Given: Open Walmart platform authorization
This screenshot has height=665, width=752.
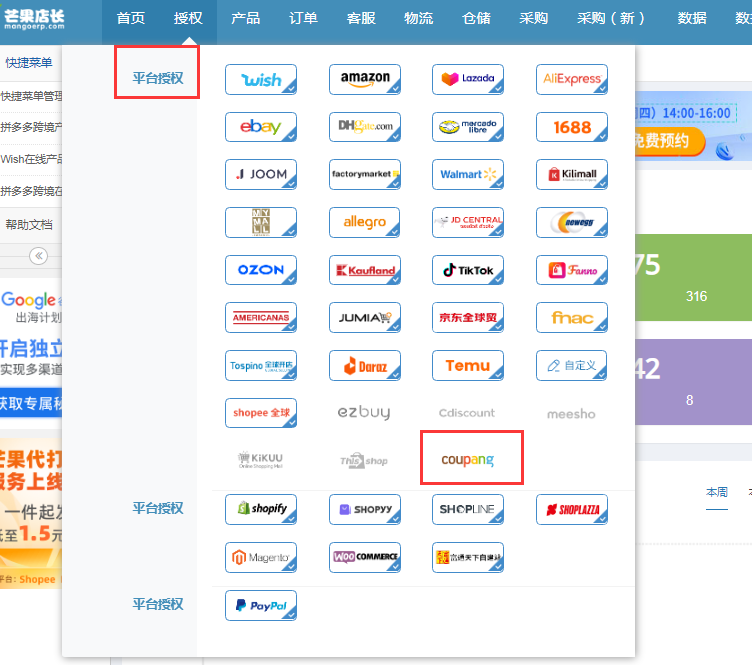Looking at the screenshot, I should (x=468, y=175).
